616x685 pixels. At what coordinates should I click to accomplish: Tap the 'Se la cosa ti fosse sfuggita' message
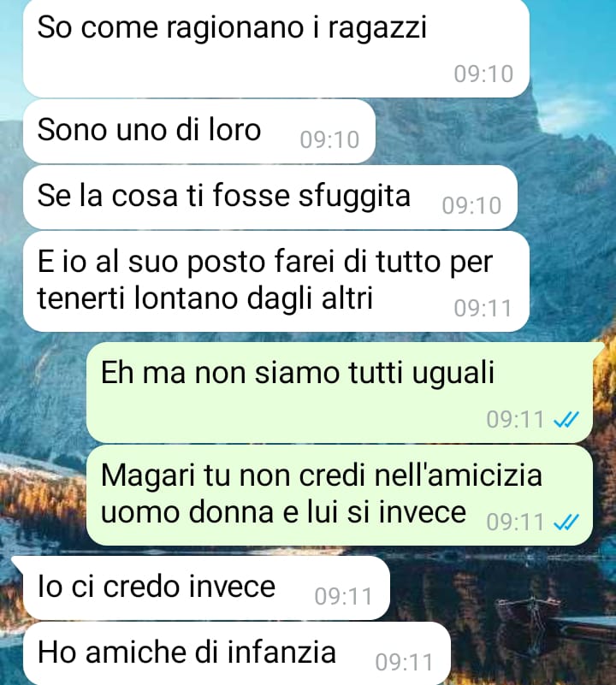pos(270,198)
